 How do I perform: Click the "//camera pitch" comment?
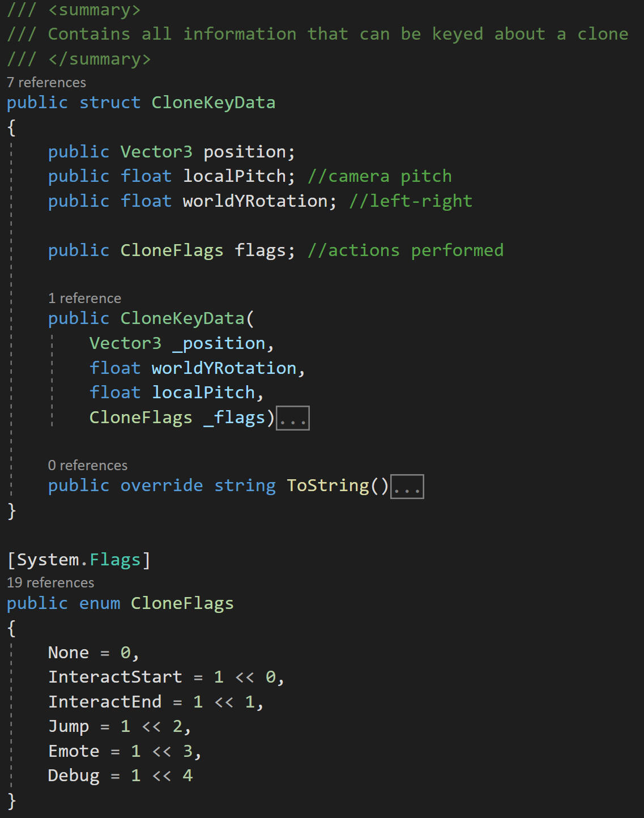pyautogui.click(x=379, y=177)
